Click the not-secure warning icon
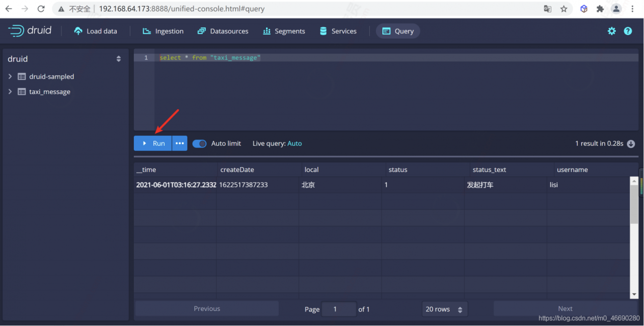Viewport: 644px width, 326px height. click(x=61, y=9)
